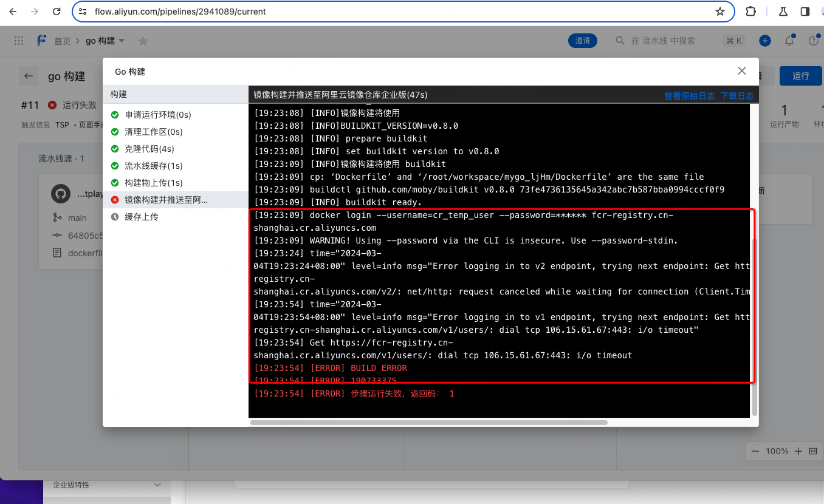Click the 运行失败 status text
Image resolution: width=824 pixels, height=504 pixels.
79,105
